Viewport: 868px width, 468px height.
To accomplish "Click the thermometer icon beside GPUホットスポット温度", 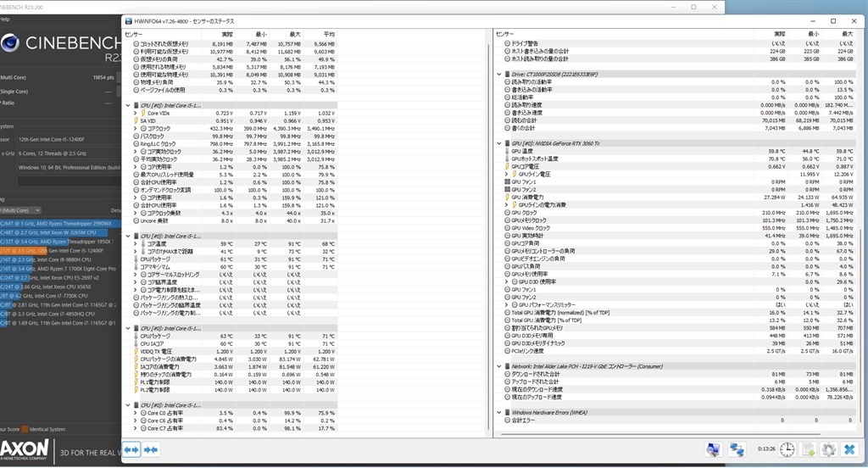I will (507, 159).
